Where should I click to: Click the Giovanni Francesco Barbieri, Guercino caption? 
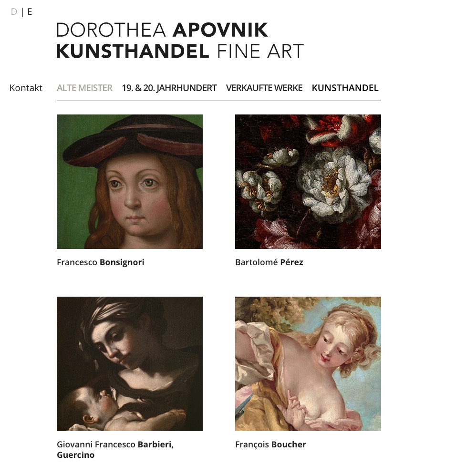coord(115,450)
